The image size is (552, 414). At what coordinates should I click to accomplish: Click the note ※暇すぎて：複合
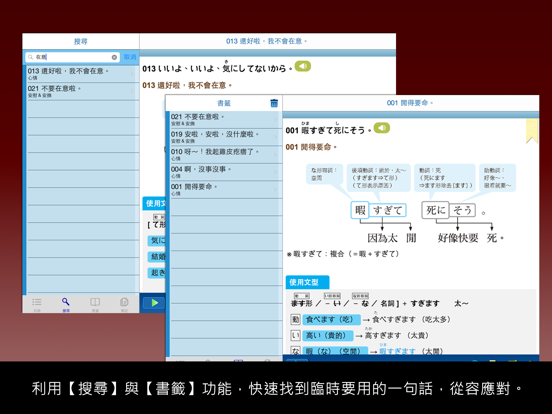click(x=343, y=254)
